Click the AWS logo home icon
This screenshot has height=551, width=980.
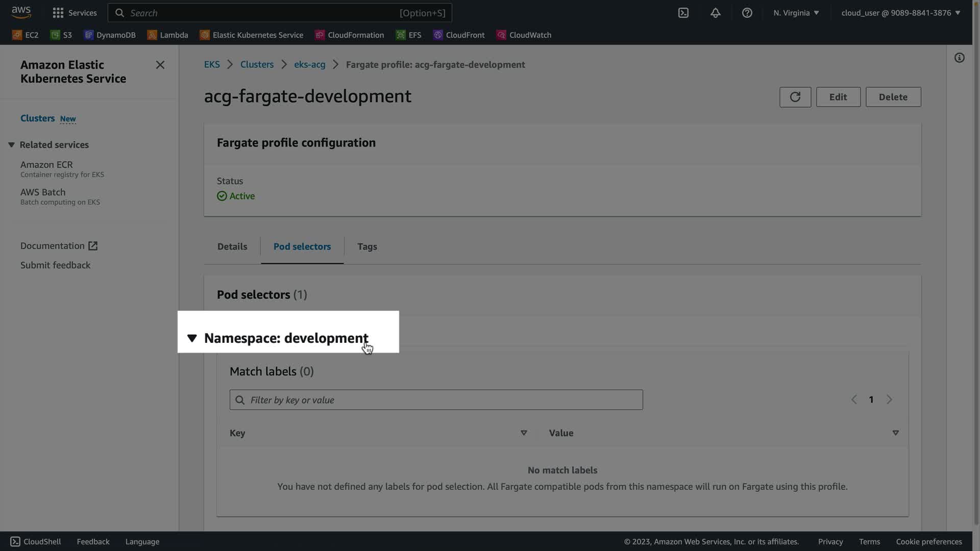pyautogui.click(x=21, y=12)
